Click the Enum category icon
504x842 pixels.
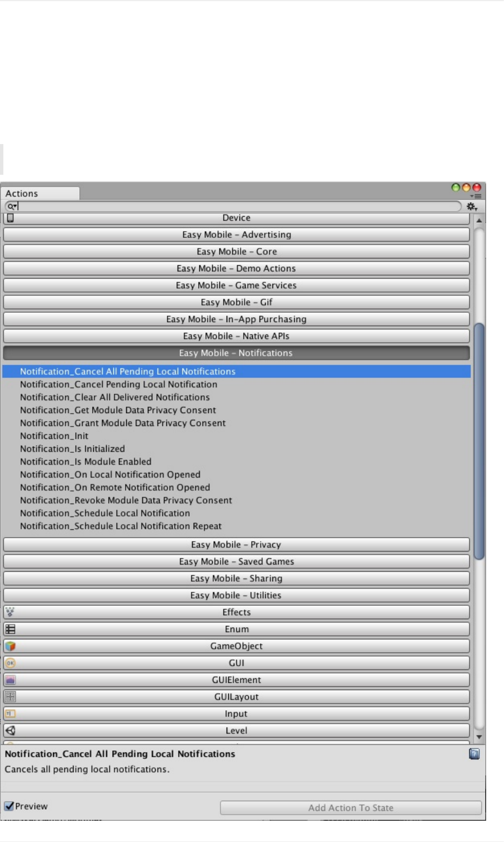tap(10, 629)
